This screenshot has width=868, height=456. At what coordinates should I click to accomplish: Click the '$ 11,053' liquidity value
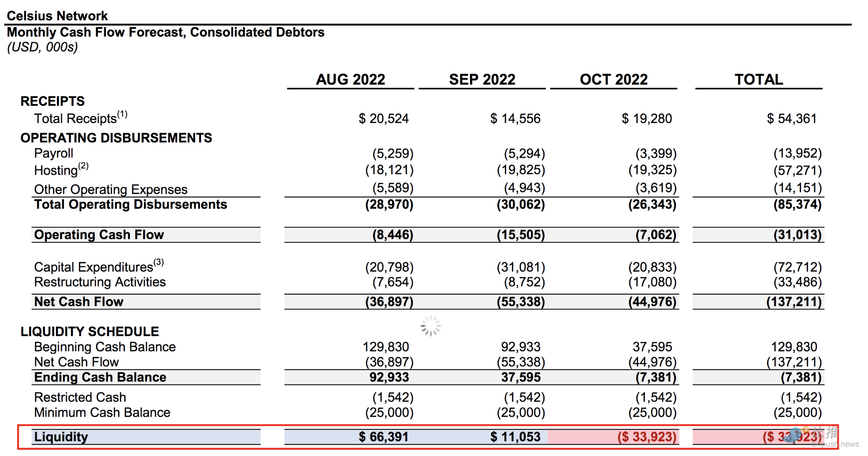tap(516, 437)
